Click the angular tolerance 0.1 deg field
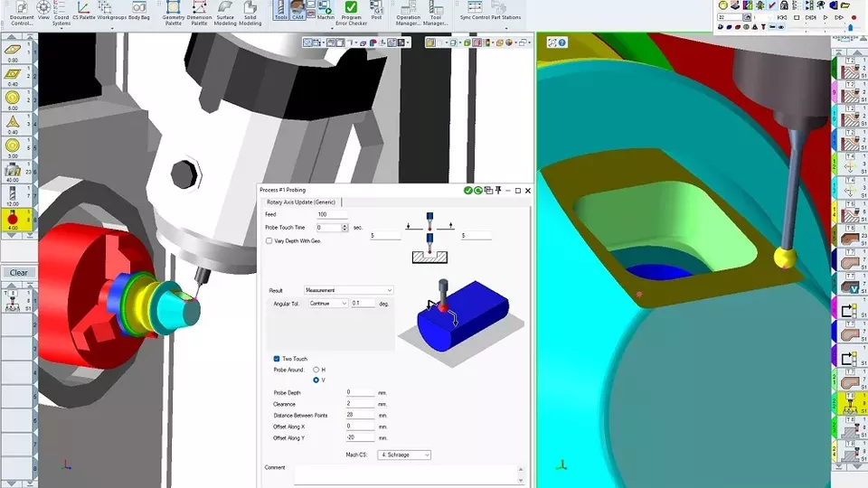This screenshot has width=868, height=488. coord(363,304)
